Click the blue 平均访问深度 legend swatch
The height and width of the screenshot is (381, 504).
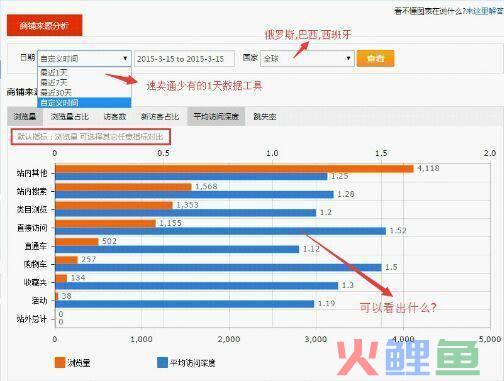click(162, 363)
